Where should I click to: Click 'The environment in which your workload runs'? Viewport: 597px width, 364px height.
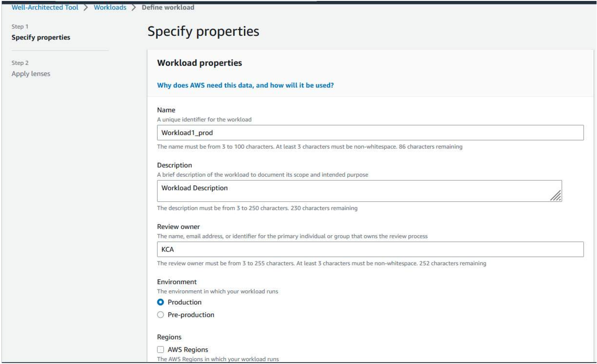[218, 292]
